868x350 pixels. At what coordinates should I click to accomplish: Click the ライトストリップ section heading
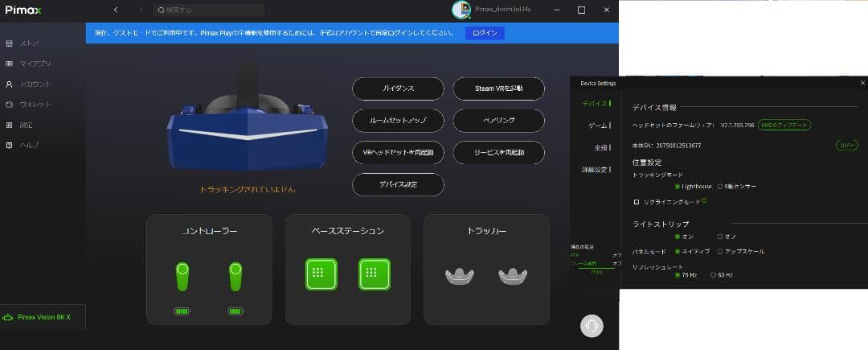[x=661, y=224]
